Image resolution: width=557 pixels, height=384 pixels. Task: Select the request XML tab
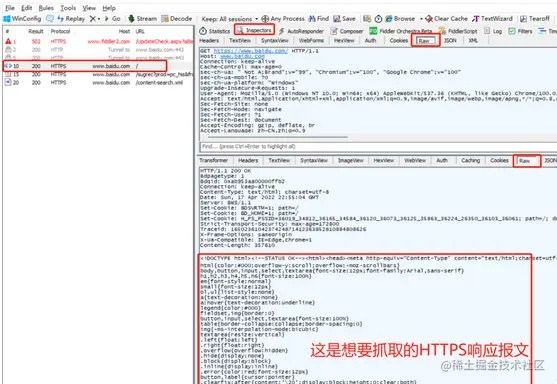473,40
